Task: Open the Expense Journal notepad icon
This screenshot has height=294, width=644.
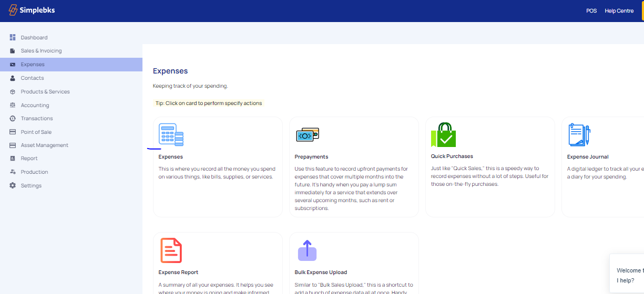Action: (579, 135)
